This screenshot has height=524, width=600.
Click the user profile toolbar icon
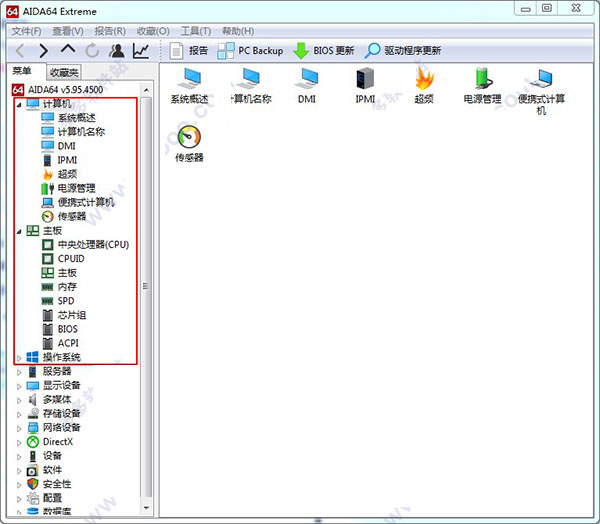click(116, 51)
